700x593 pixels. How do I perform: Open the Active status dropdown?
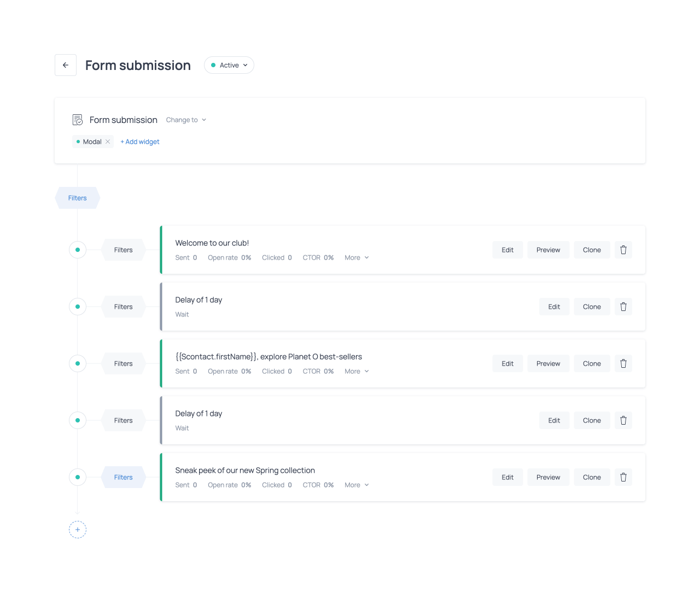tap(229, 65)
